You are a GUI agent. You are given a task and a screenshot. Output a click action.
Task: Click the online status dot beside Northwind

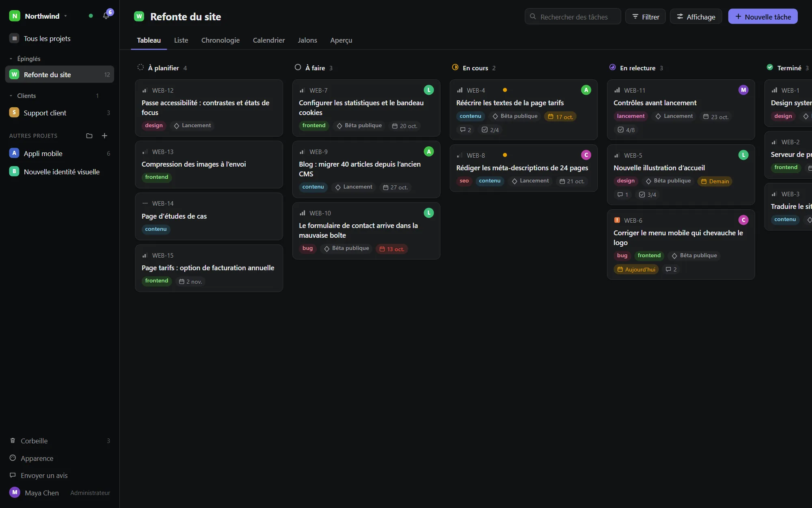(91, 16)
